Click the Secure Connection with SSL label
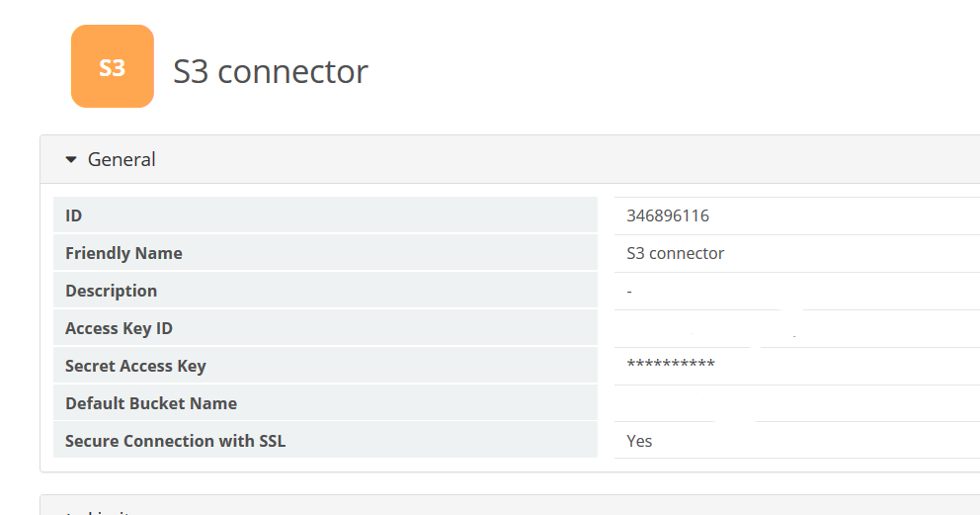The image size is (980, 515). pyautogui.click(x=176, y=441)
